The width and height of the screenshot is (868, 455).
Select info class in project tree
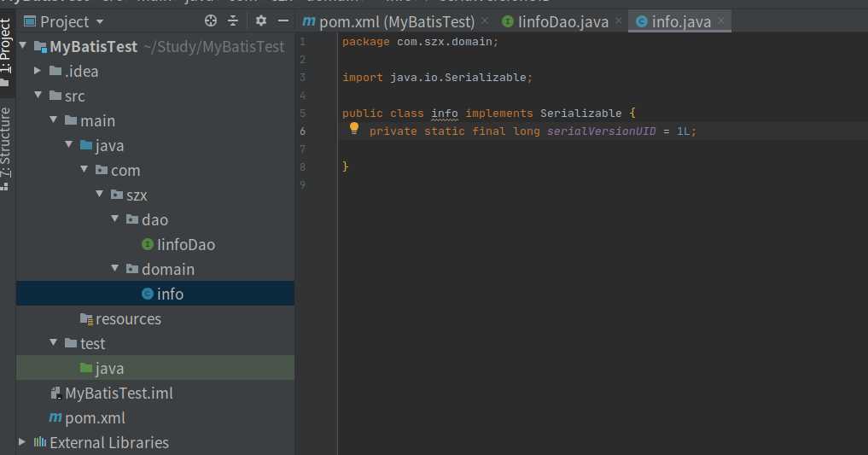[170, 294]
